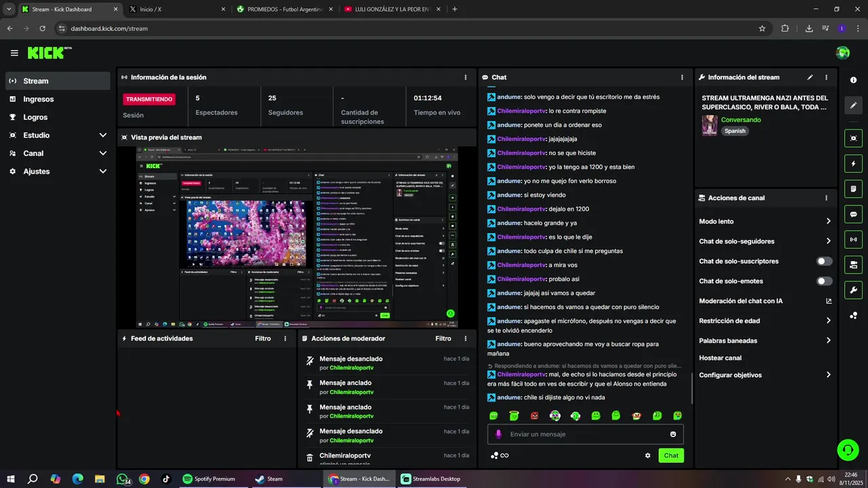Select Stream in left sidebar

point(58,81)
